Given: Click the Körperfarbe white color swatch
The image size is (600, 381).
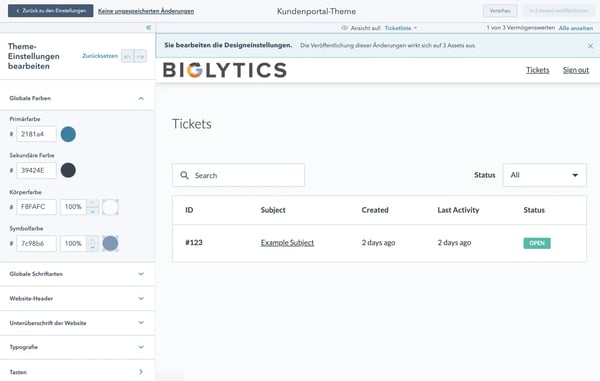Looking at the screenshot, I should tap(110, 207).
